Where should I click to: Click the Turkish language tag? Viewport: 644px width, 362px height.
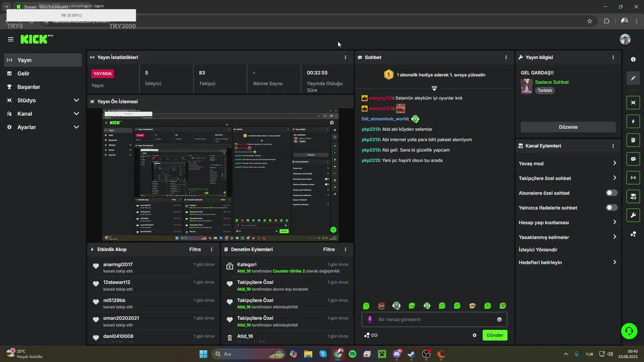point(545,90)
